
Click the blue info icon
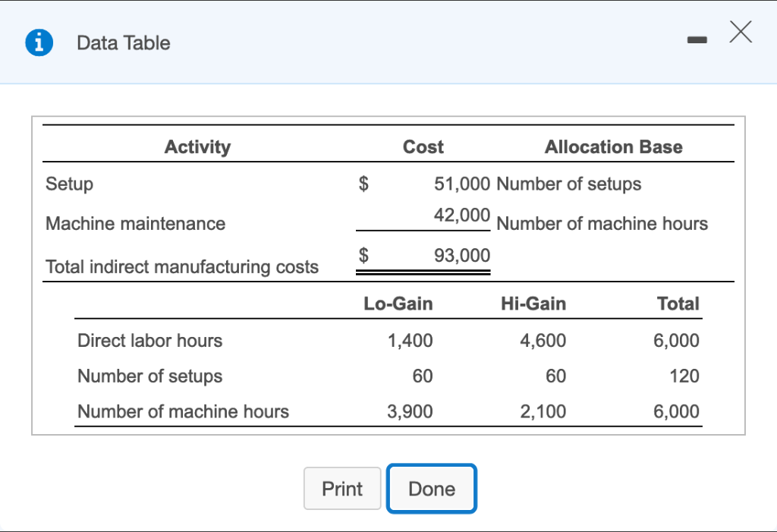[38, 42]
